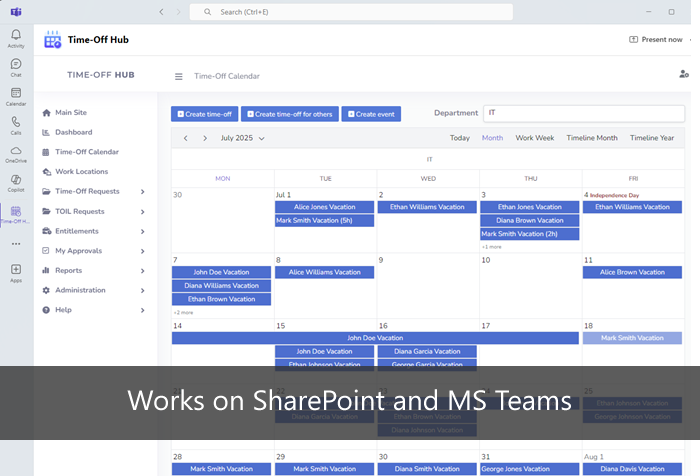700x476 pixels.
Task: Open OneDrive cloud icon
Action: point(16,150)
